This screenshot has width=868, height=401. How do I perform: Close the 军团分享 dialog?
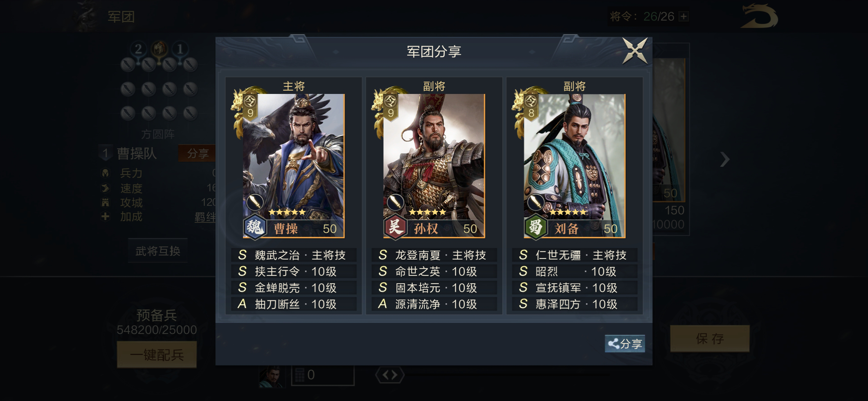click(x=635, y=51)
